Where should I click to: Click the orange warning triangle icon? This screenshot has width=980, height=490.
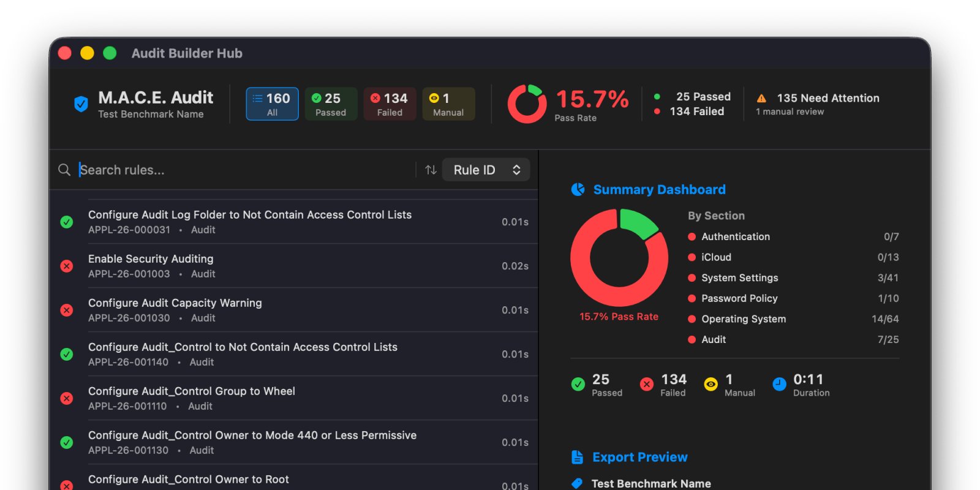click(761, 99)
